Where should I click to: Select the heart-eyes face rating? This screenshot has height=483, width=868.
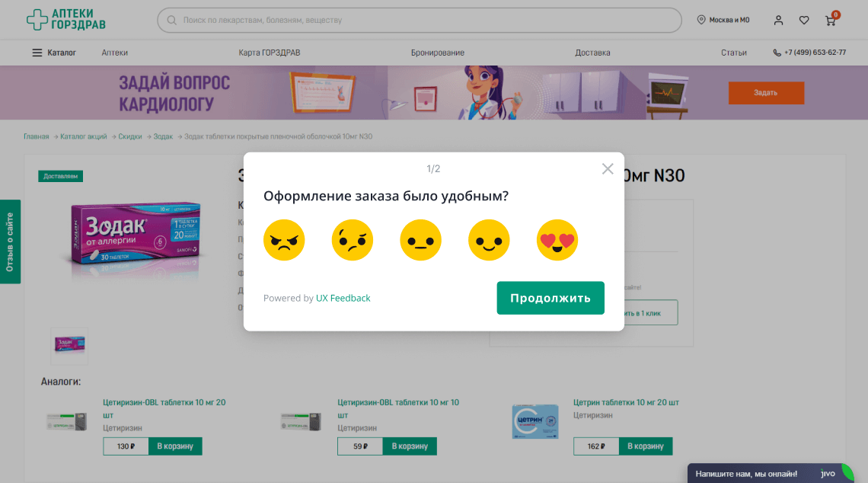click(557, 240)
